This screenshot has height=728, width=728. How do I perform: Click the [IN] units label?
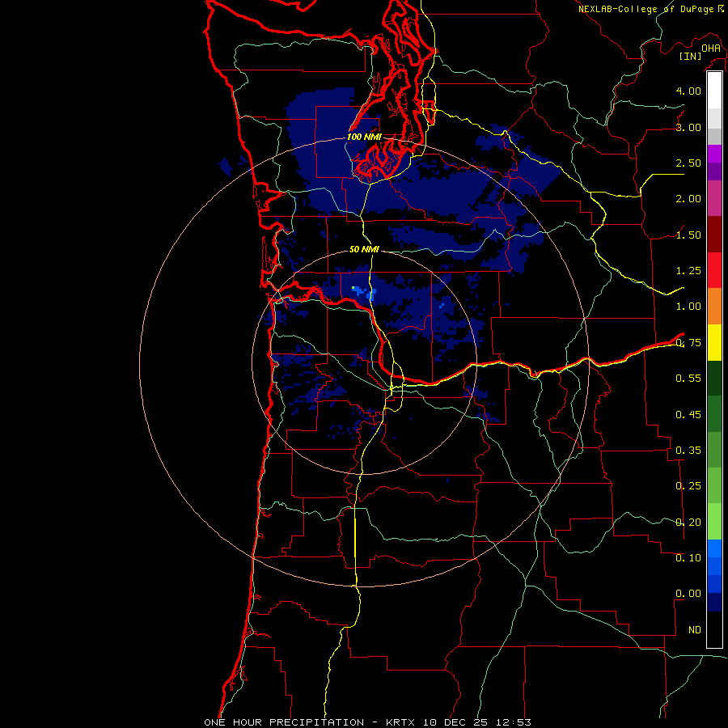(691, 56)
